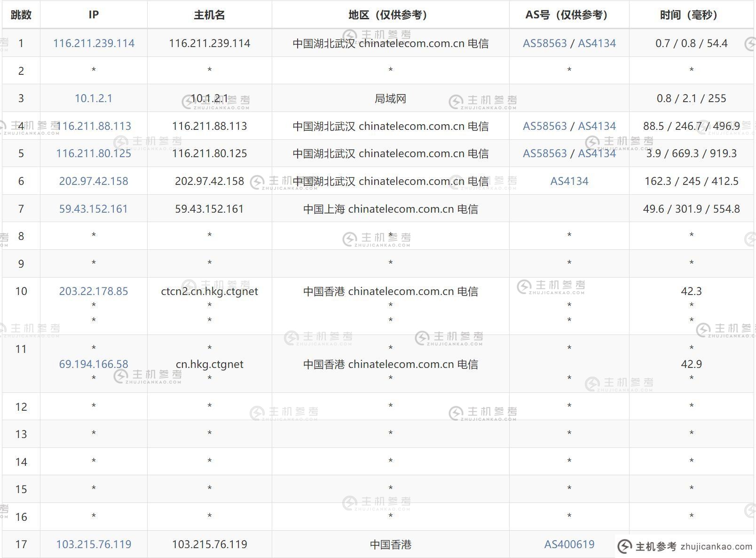Click hop number 10

pyautogui.click(x=21, y=291)
